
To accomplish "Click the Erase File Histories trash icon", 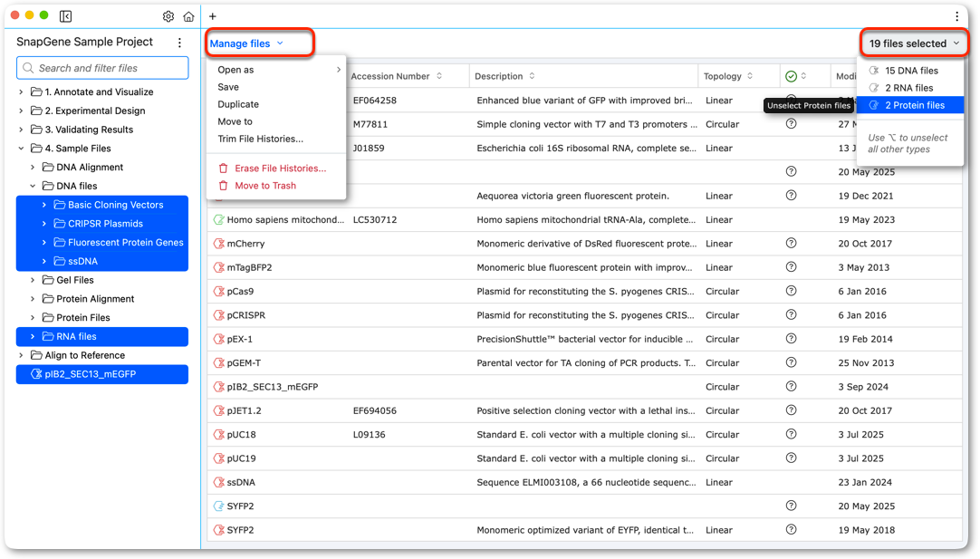I will tap(223, 169).
